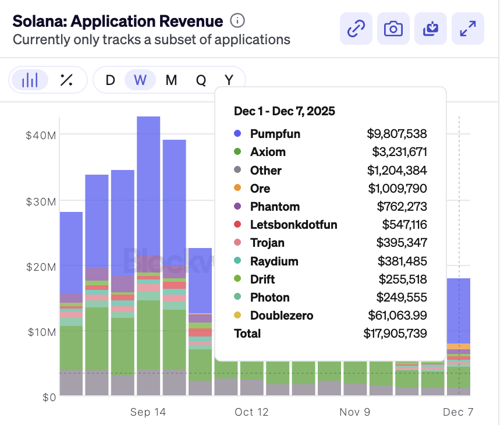Switch to percentage view

(66, 80)
